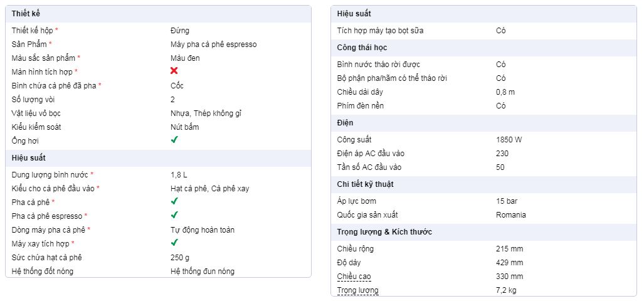Collapse the Công thái học section header

(483, 48)
